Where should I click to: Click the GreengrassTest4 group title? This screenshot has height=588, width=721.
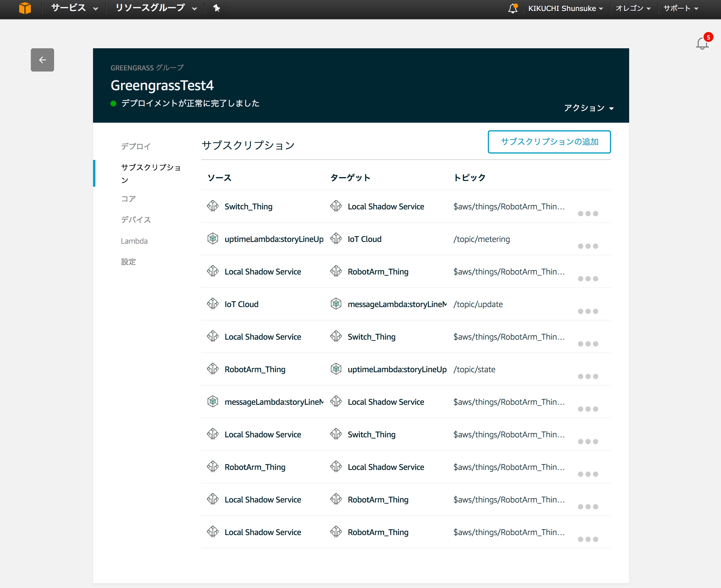point(162,85)
